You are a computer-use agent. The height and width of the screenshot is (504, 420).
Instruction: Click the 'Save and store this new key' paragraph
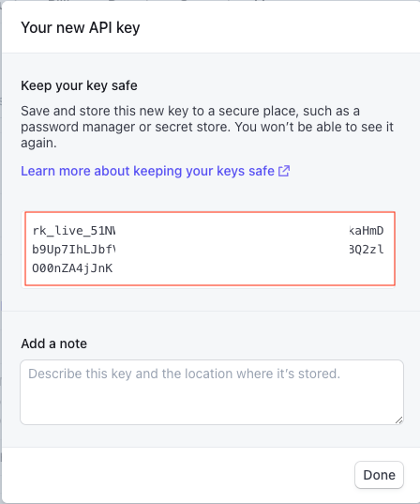[207, 127]
